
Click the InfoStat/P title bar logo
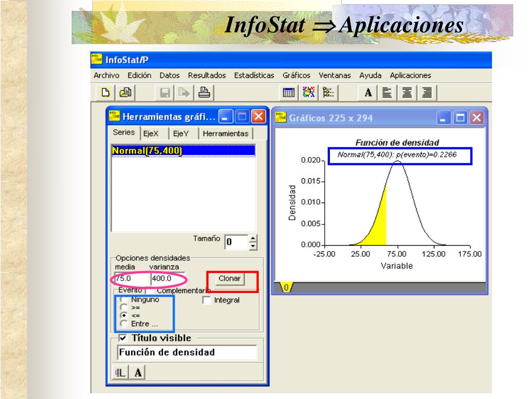coord(97,59)
